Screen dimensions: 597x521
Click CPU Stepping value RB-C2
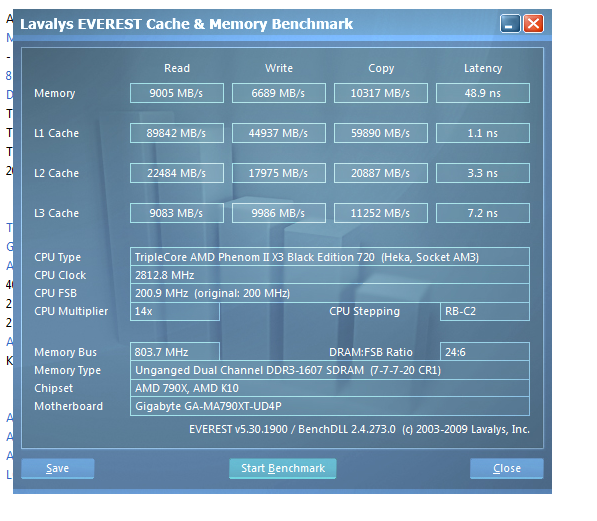485,312
